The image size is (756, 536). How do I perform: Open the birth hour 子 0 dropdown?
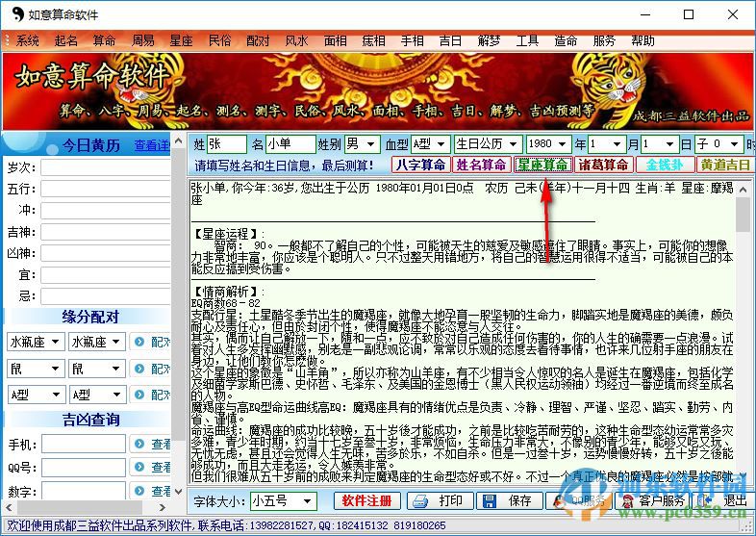718,143
